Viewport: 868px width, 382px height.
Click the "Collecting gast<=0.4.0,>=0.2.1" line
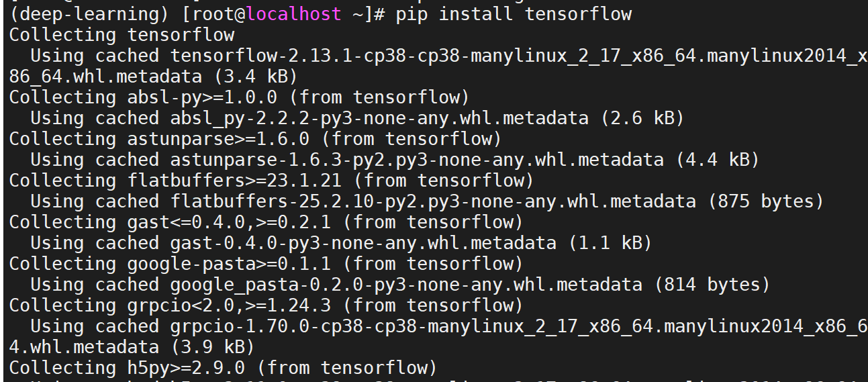266,222
